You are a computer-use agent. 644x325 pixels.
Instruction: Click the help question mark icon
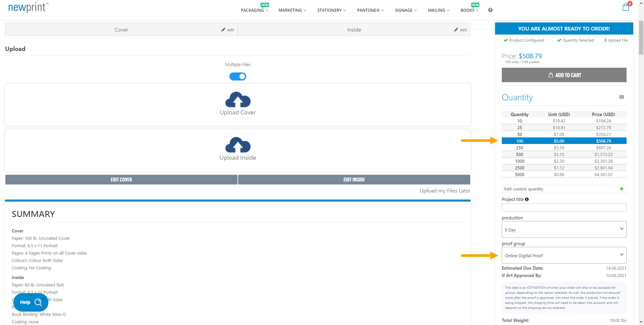click(x=490, y=10)
